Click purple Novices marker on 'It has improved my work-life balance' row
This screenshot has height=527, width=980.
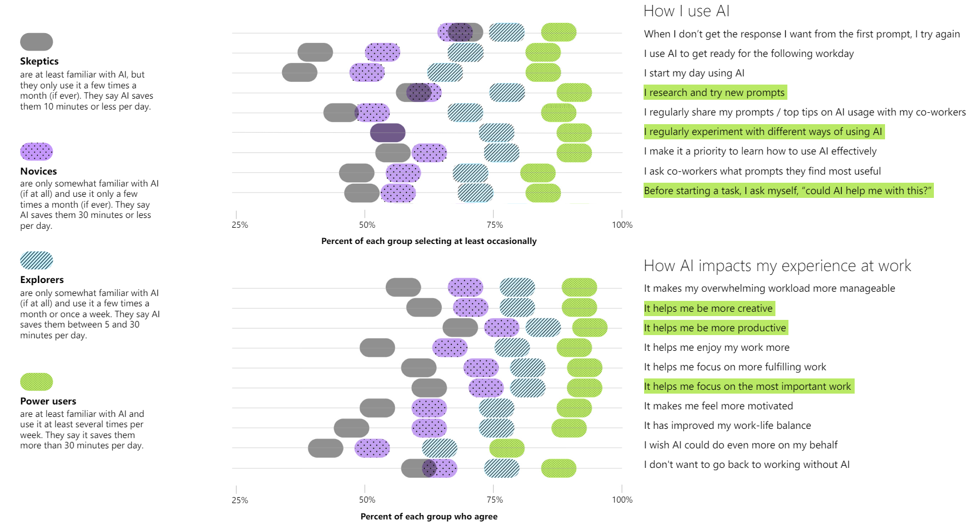click(x=429, y=428)
